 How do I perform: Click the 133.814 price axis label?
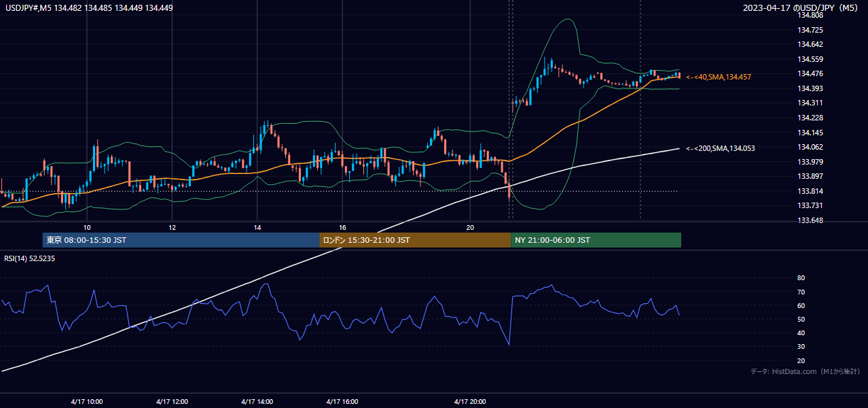coord(810,191)
